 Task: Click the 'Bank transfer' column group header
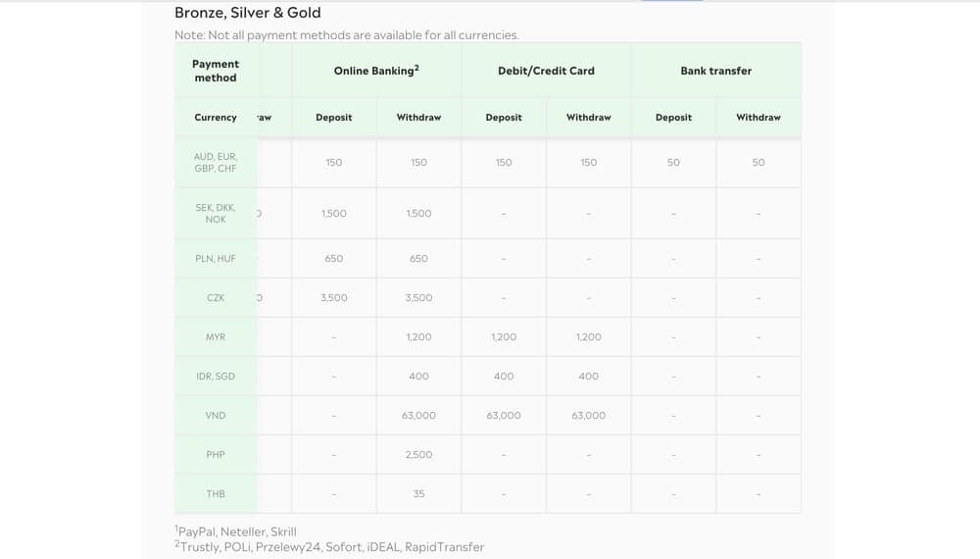(x=716, y=71)
